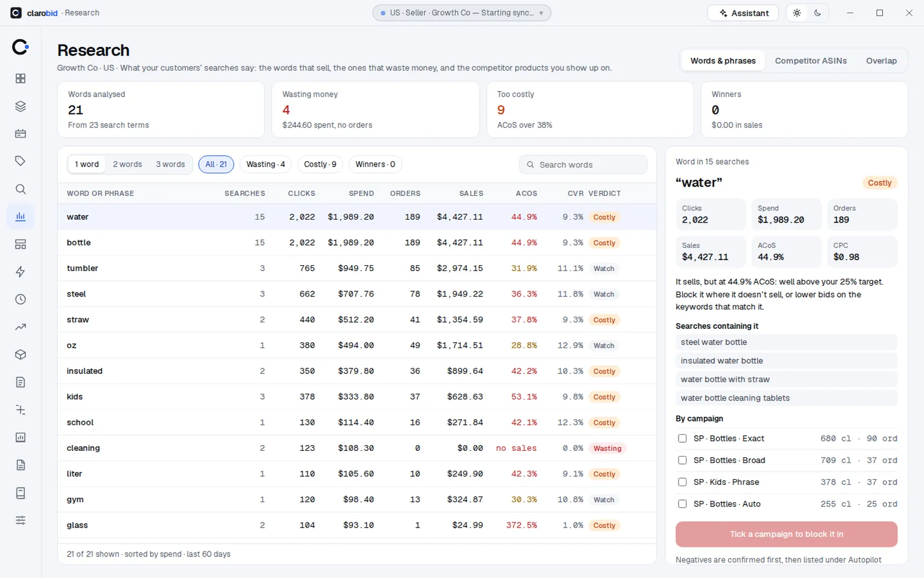Switch to light theme sun icon

coord(797,13)
